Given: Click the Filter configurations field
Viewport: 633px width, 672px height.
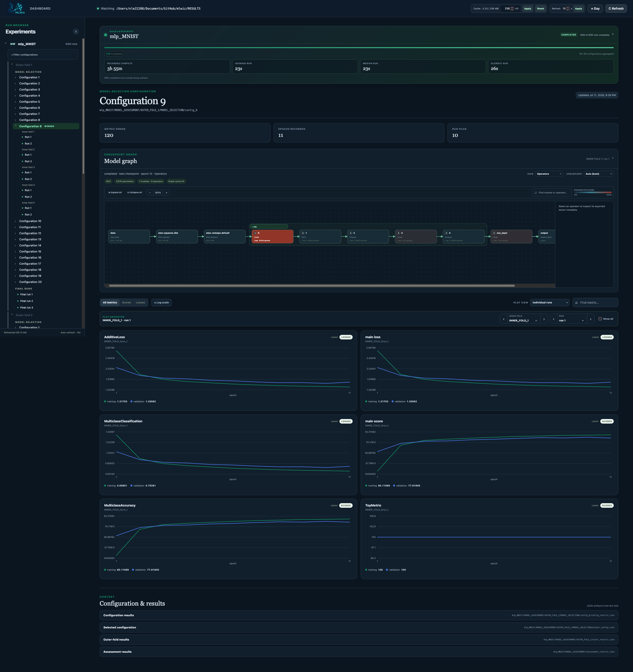Looking at the screenshot, I should 43,55.
